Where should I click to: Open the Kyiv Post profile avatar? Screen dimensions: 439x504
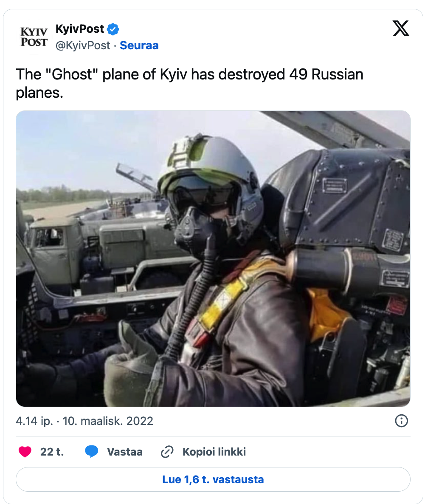pyautogui.click(x=34, y=37)
